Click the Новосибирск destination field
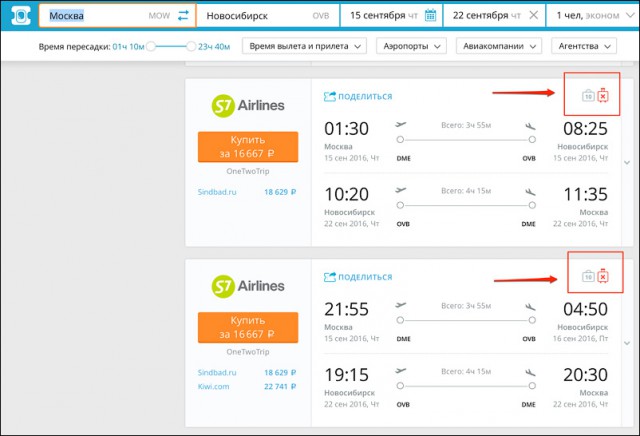The width and height of the screenshot is (640, 436). [x=268, y=16]
